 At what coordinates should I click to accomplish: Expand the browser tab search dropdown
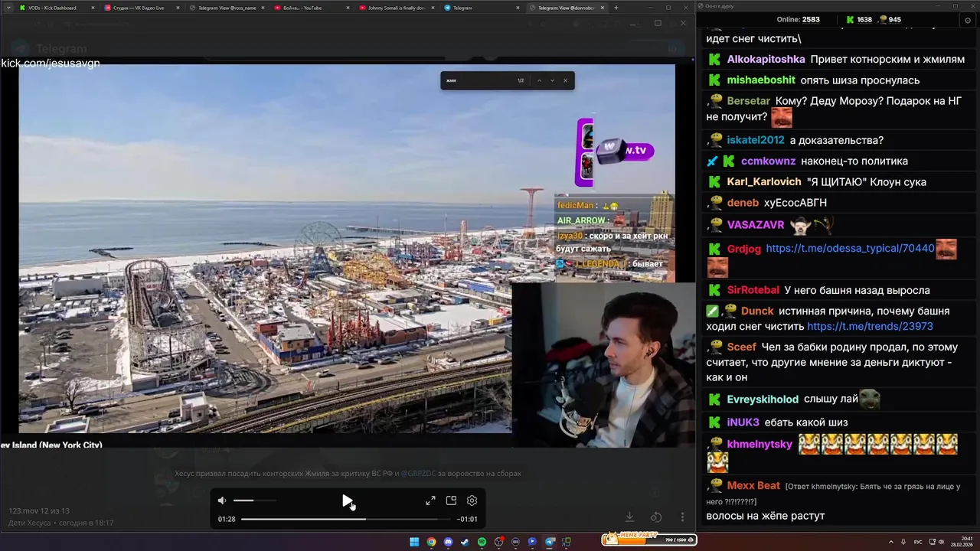(x=8, y=8)
